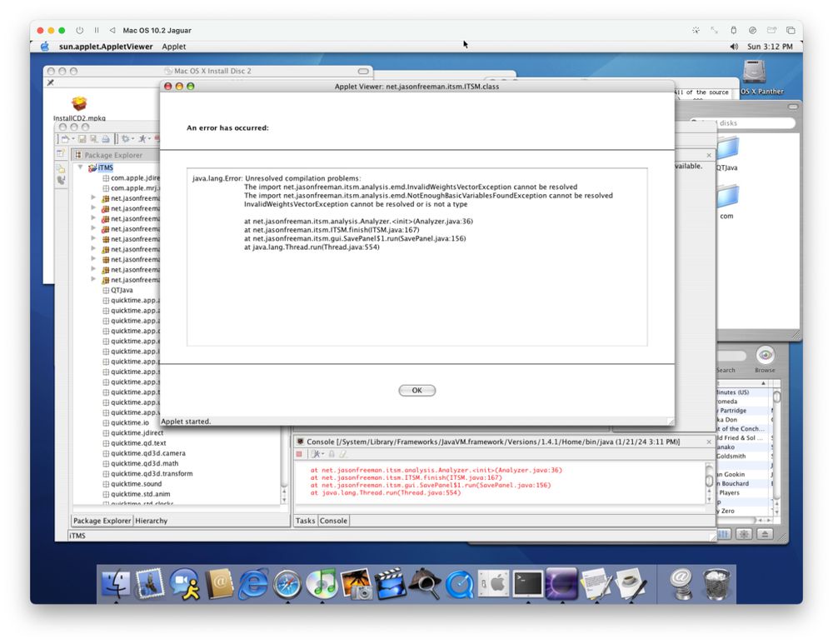
Task: Open System Preferences from the Dock
Action: (493, 583)
